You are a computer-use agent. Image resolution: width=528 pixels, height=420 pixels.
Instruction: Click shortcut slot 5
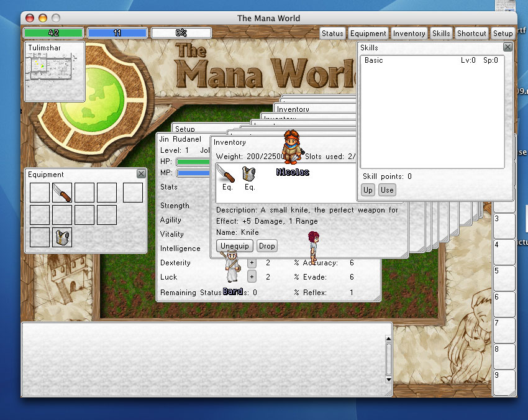point(504,278)
